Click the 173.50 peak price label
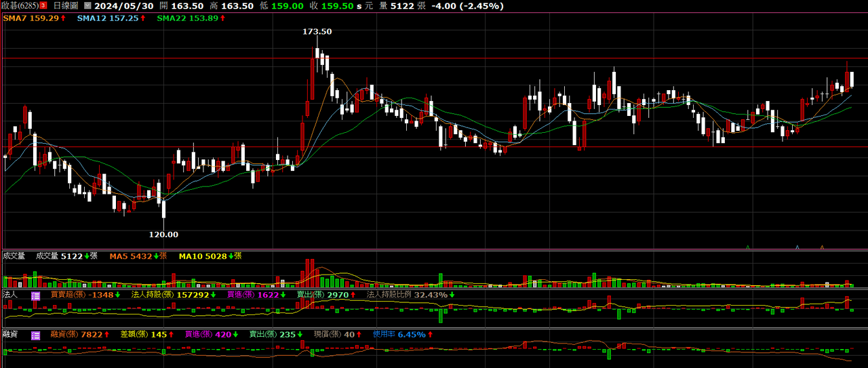This screenshot has height=368, width=868. pyautogui.click(x=317, y=31)
